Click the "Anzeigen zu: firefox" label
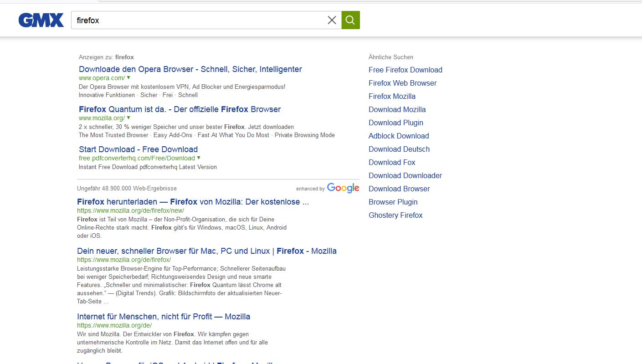Screen dimensions: 642x364 (106, 57)
